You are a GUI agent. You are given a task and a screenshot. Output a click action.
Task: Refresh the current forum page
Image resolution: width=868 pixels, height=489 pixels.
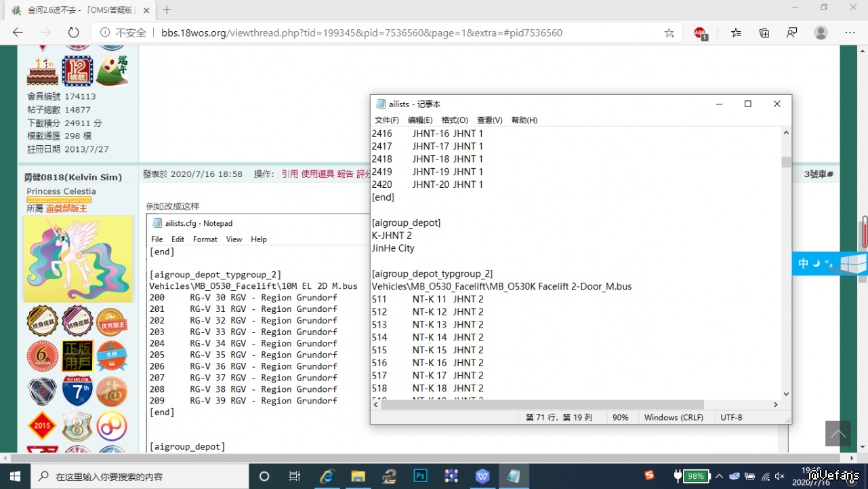click(73, 33)
